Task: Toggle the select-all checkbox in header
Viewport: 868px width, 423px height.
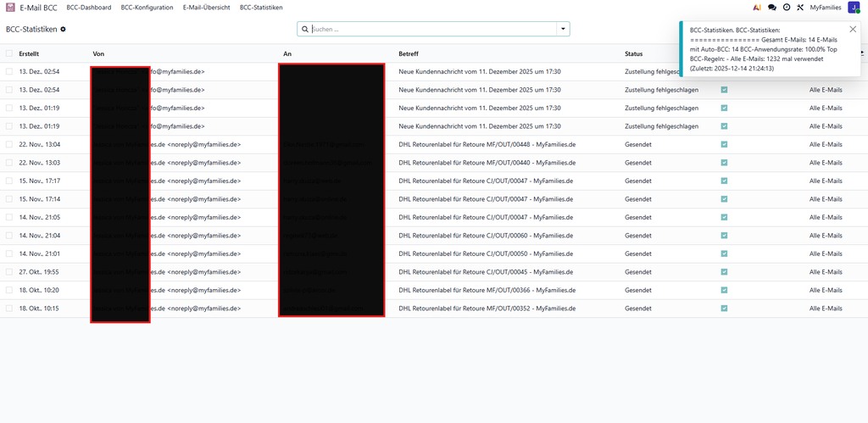Action: pos(9,53)
